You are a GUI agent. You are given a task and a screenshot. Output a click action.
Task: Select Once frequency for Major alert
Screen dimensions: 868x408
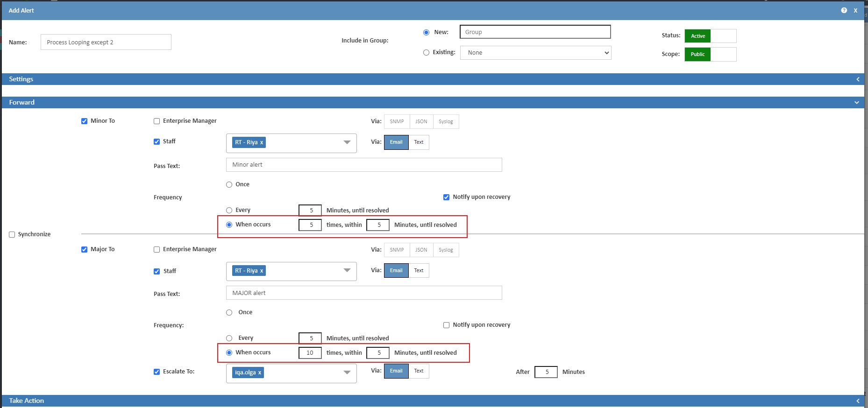pyautogui.click(x=229, y=312)
